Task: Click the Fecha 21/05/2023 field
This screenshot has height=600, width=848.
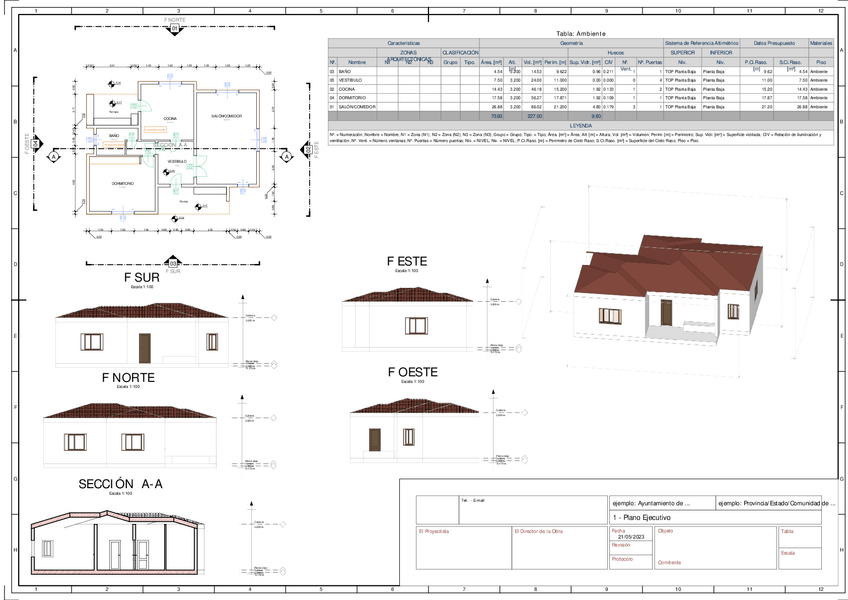Action: (x=631, y=534)
